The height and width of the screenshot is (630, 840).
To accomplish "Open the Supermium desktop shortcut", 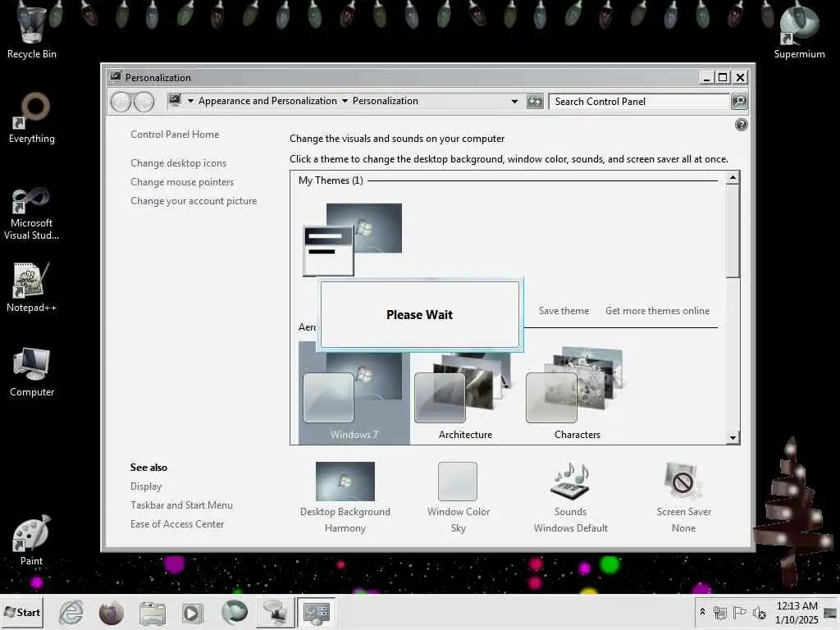I will (x=799, y=31).
